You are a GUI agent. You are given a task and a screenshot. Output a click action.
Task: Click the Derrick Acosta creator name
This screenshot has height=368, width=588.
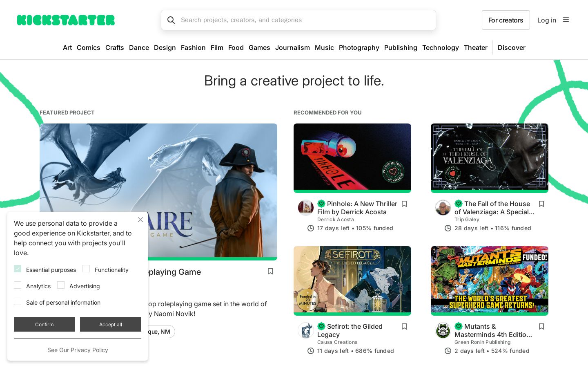[336, 220]
